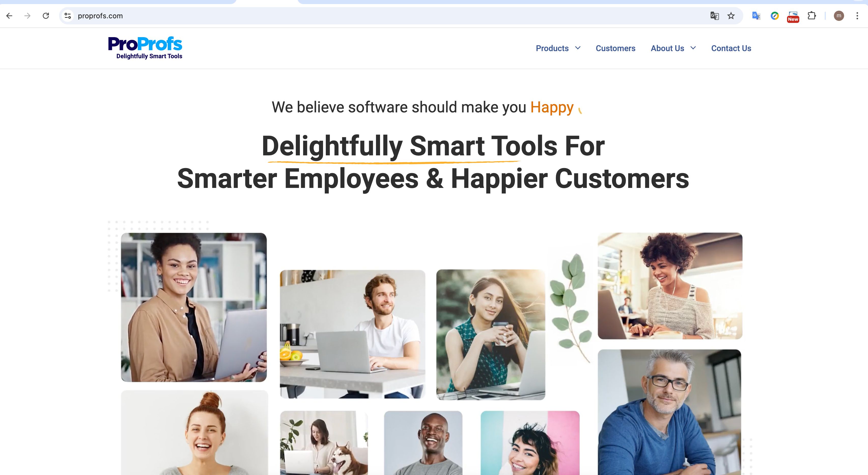The image size is (868, 475).
Task: Follow the Contact Us link
Action: coord(731,48)
